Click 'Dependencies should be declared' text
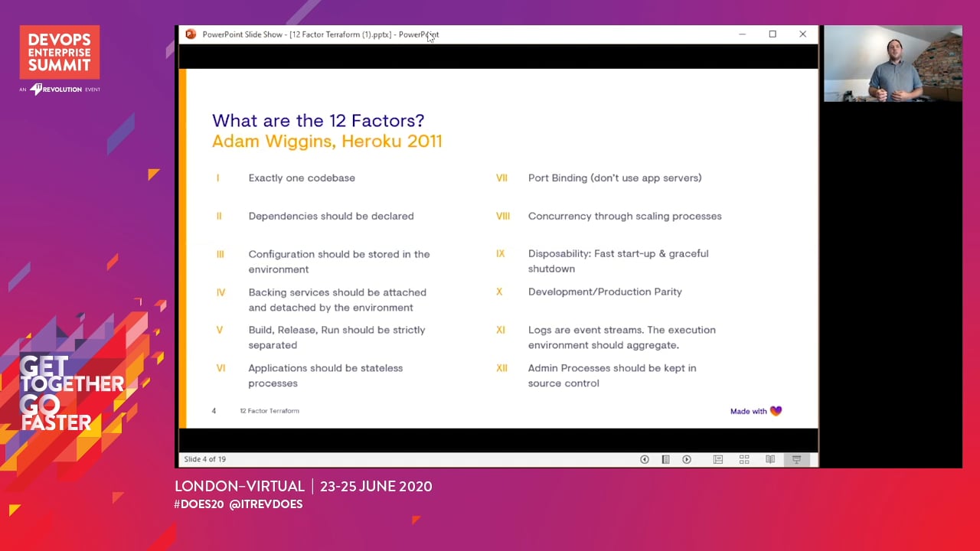This screenshot has height=551, width=980. (x=331, y=216)
